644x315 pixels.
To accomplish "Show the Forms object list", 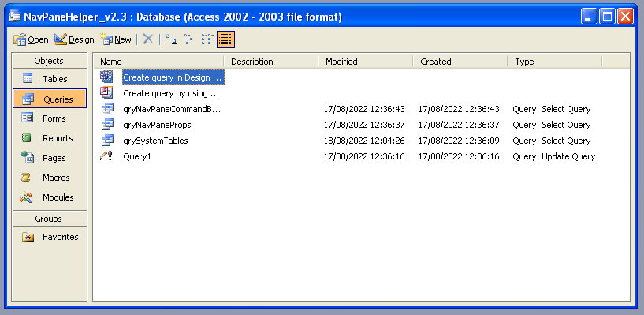I will [50, 118].
